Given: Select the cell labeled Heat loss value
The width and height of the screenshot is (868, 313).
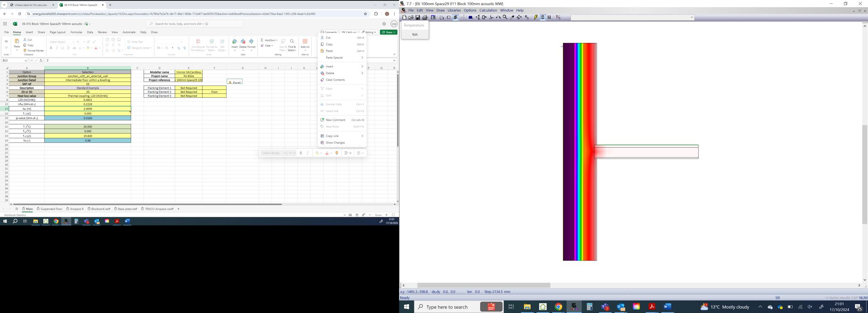Looking at the screenshot, I should coord(27,96).
